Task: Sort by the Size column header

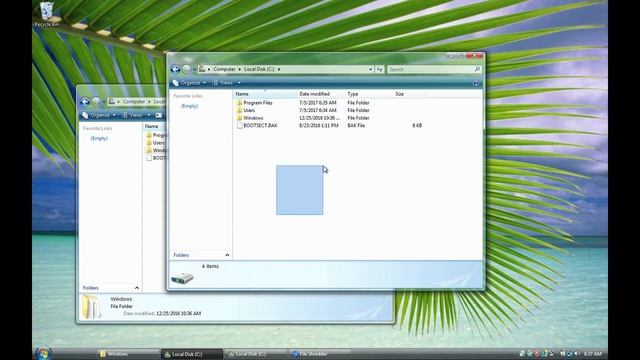Action: click(x=409, y=94)
